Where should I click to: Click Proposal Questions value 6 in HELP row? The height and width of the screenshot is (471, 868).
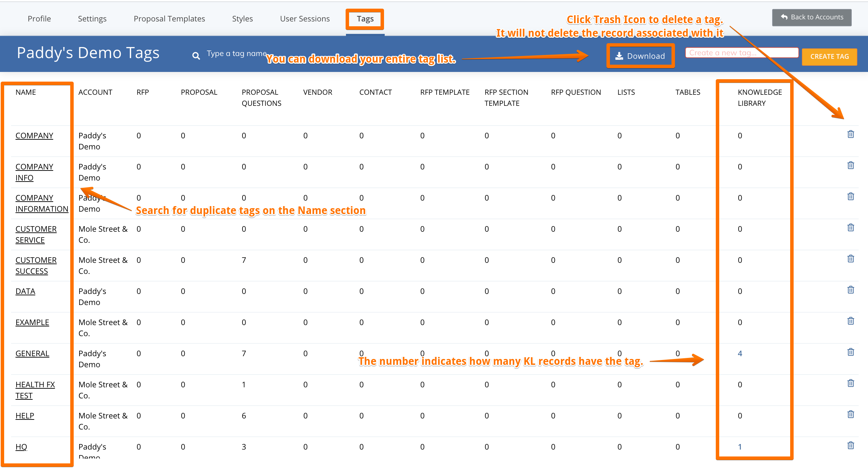coord(244,416)
